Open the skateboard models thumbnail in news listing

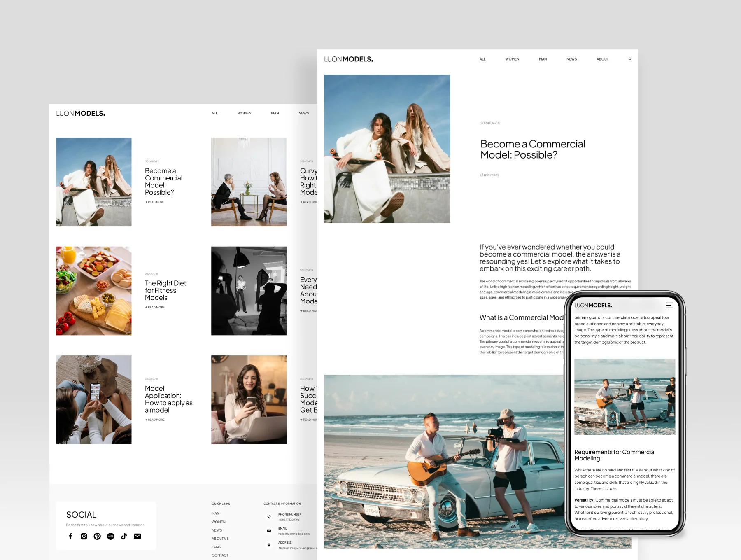94,182
